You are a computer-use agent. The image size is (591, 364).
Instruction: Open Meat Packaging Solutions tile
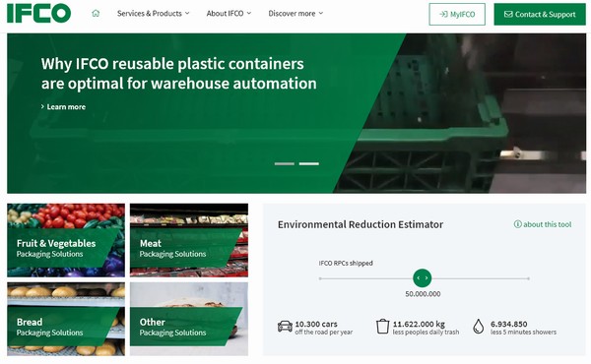tap(189, 240)
